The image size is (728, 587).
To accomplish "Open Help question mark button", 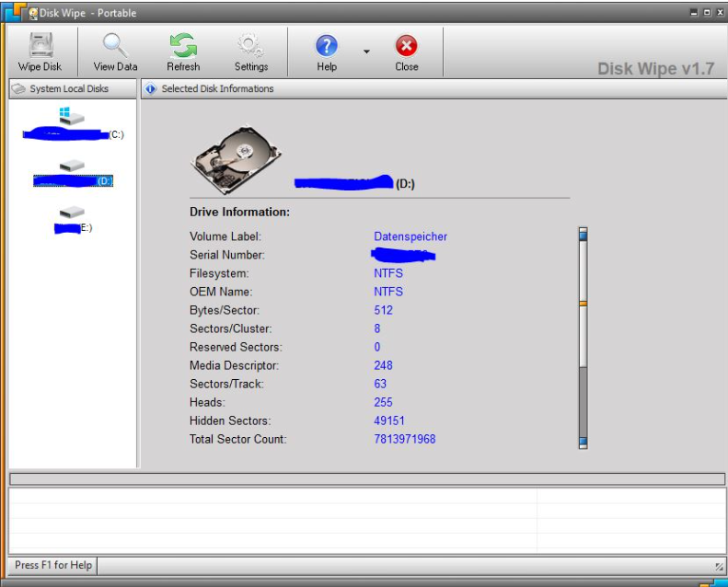I will (x=327, y=52).
